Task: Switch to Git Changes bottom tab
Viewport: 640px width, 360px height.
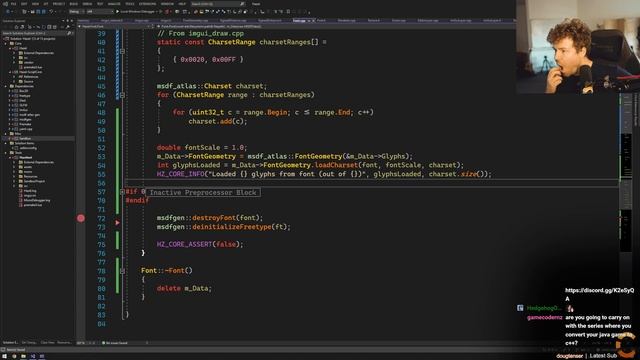Action: [x=29, y=342]
